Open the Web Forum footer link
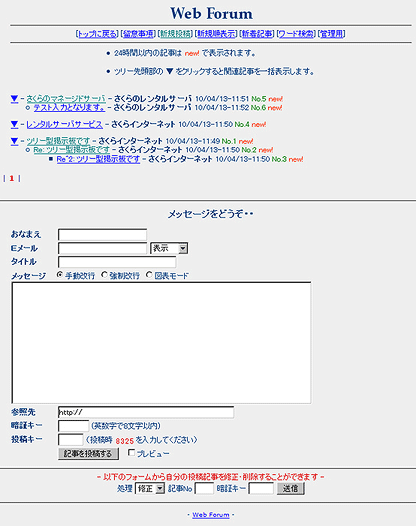 pos(211,515)
